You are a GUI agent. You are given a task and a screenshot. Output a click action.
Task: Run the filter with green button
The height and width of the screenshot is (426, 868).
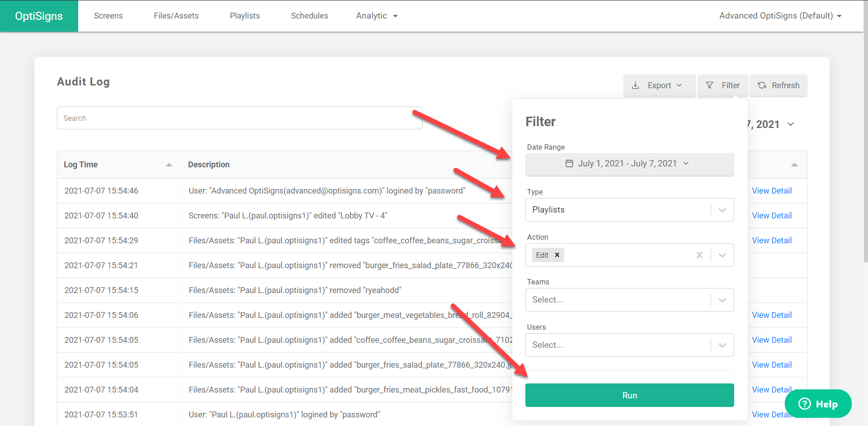pyautogui.click(x=629, y=395)
